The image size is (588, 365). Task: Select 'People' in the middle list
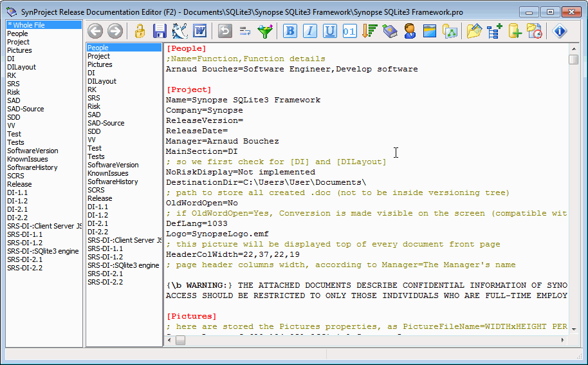pos(124,48)
